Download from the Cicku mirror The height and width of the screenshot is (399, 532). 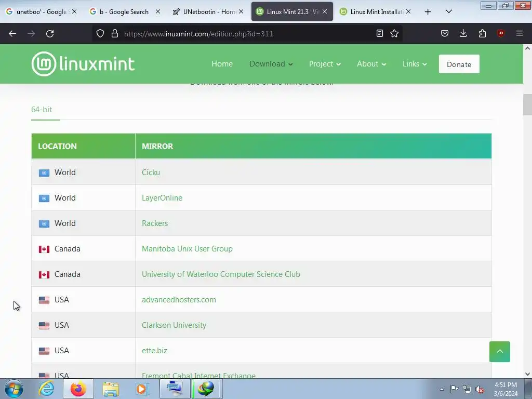tap(151, 172)
